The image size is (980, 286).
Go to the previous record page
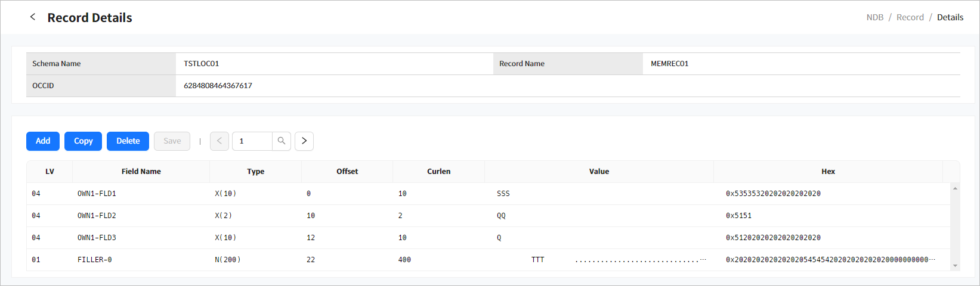pos(220,141)
